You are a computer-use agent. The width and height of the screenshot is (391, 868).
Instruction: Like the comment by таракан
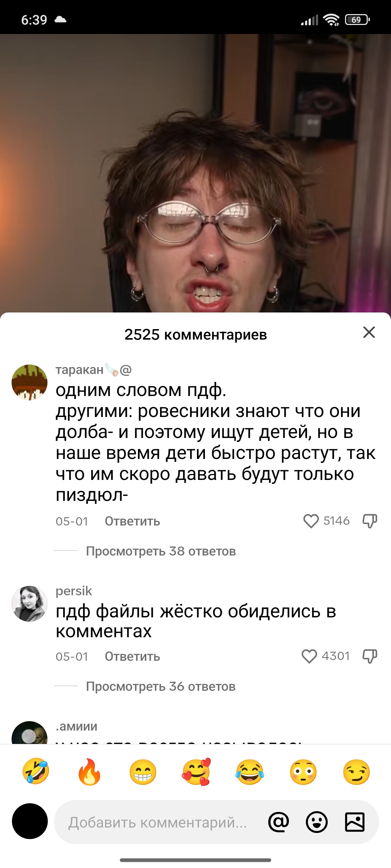click(x=311, y=521)
